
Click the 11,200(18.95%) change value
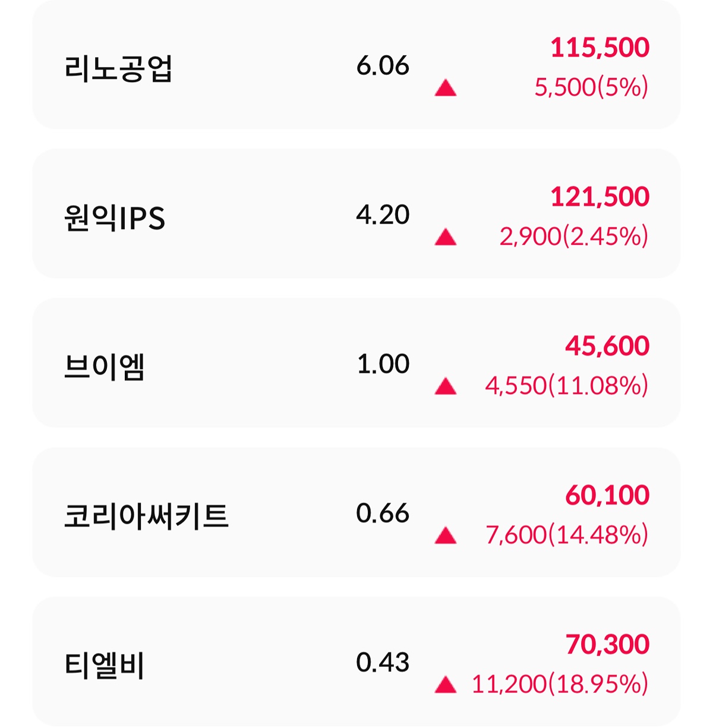click(x=560, y=685)
